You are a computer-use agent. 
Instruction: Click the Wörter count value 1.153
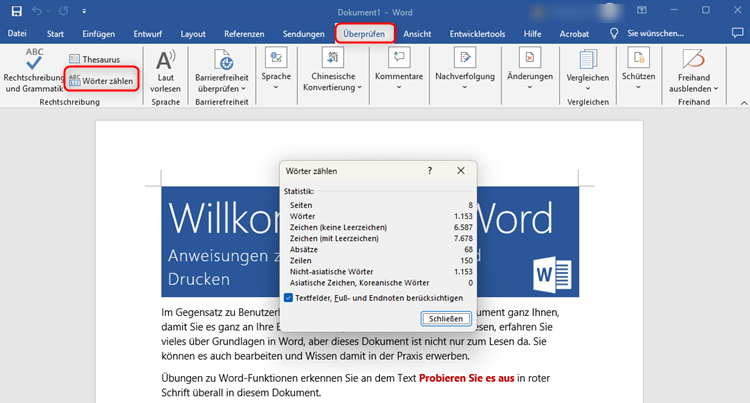point(463,216)
